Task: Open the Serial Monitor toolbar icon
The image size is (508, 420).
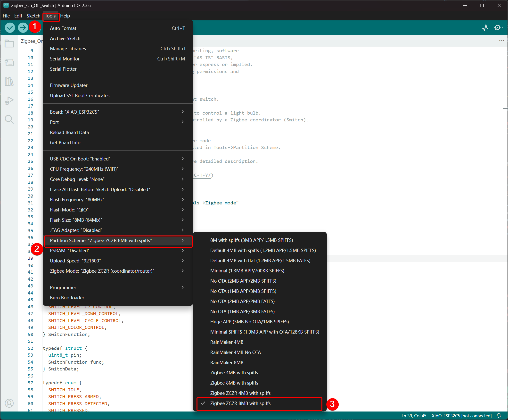Action: pyautogui.click(x=498, y=28)
